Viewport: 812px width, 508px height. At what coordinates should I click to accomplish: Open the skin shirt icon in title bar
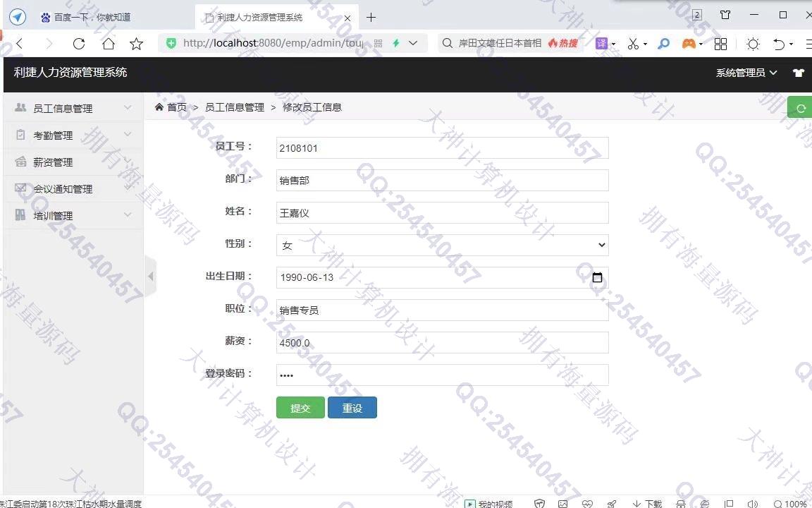point(725,15)
